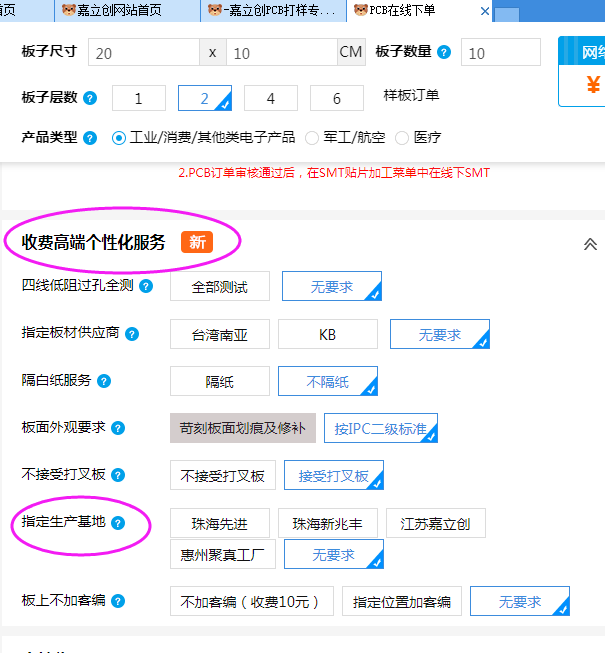
Task: Select the 军工/航空 product type
Action: click(x=312, y=138)
